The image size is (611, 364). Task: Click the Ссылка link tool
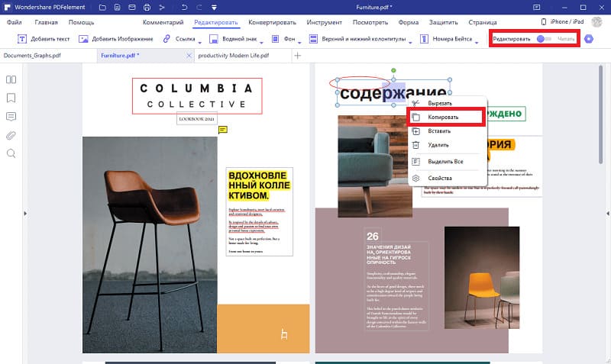[179, 39]
